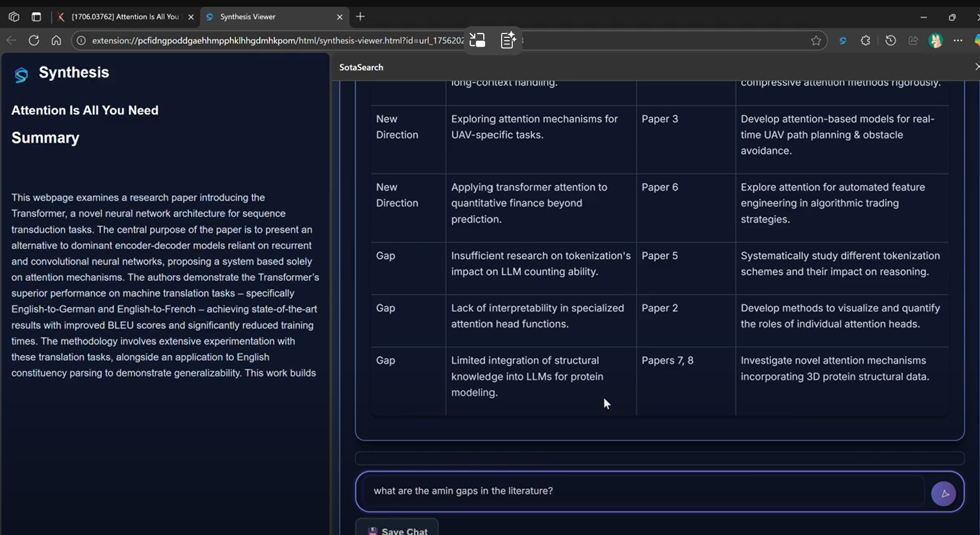View site information icon in address bar
The height and width of the screenshot is (535, 980).
click(x=81, y=41)
